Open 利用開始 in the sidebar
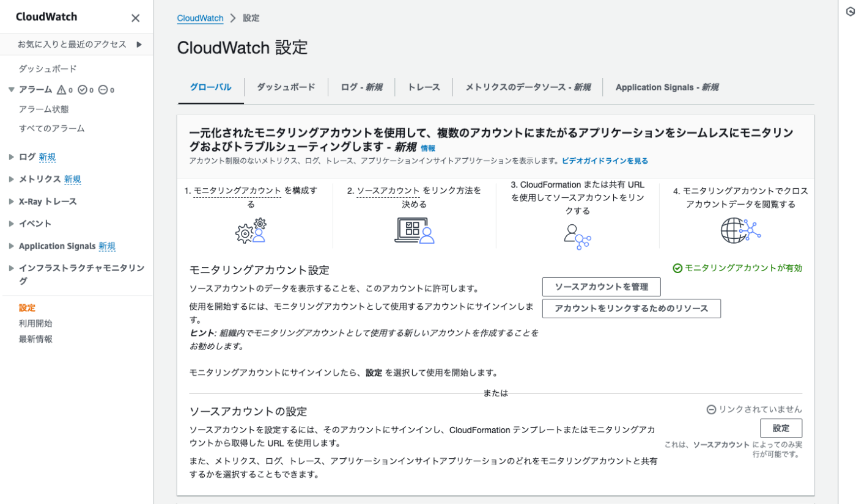This screenshot has height=504, width=856. 35,324
